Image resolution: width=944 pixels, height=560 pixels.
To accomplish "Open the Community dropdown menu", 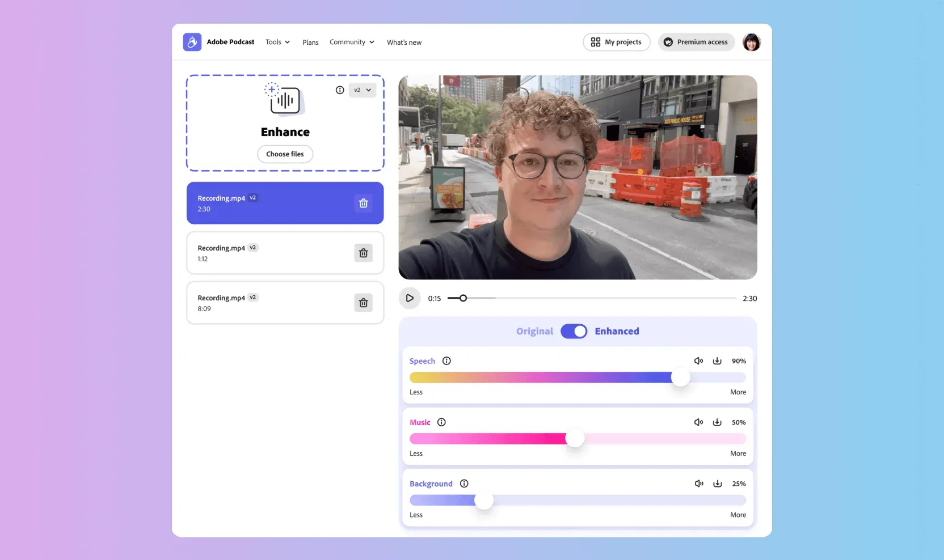I will point(352,42).
